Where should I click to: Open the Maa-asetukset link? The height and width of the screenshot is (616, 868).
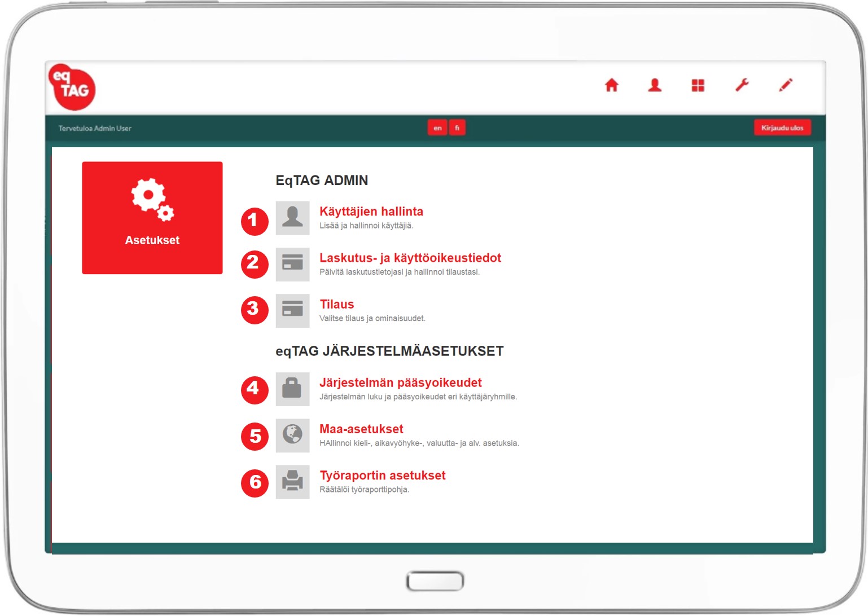[361, 429]
